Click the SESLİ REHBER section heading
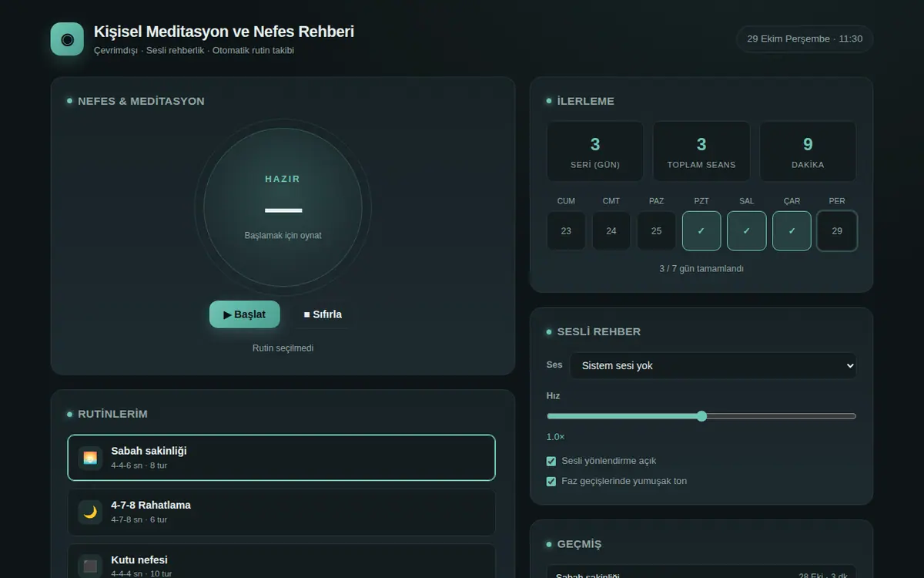 599,331
